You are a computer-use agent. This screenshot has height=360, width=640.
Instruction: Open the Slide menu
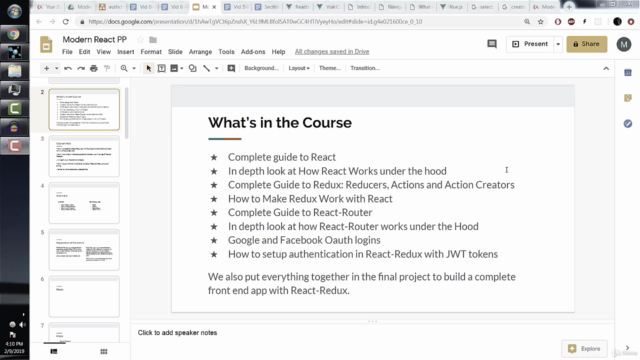click(175, 52)
